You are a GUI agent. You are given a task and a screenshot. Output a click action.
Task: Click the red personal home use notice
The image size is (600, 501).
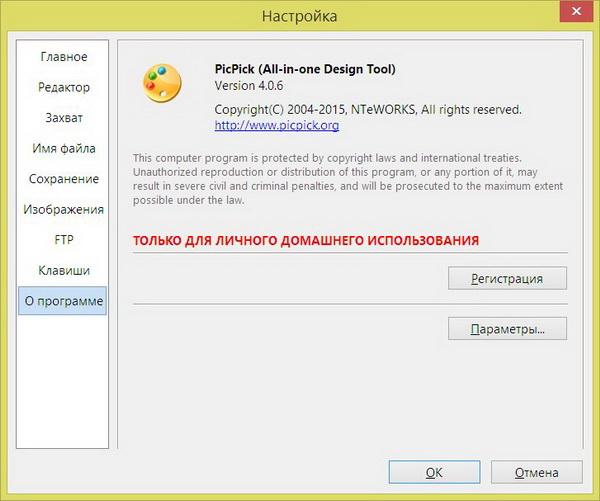click(305, 241)
